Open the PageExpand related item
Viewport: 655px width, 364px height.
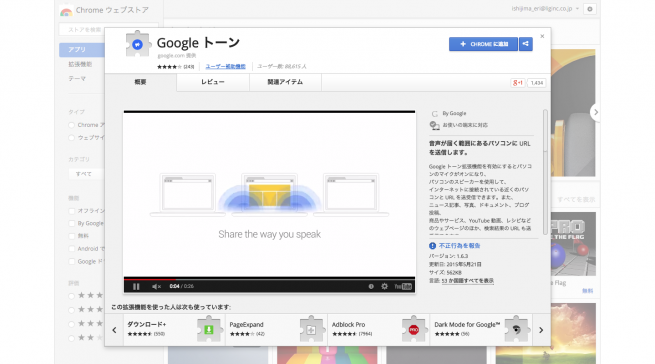(277, 330)
